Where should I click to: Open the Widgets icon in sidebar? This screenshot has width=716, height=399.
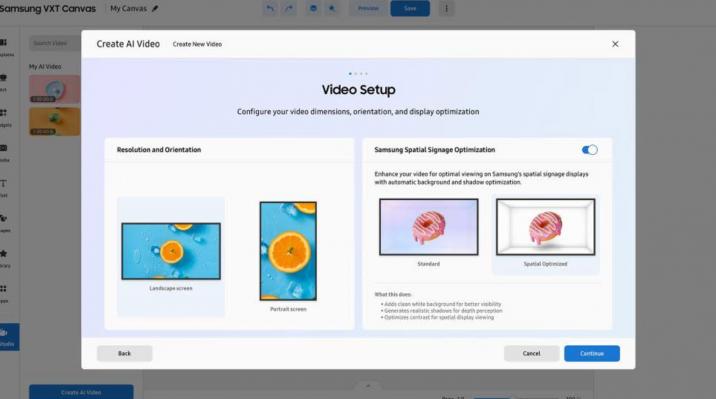point(4,117)
